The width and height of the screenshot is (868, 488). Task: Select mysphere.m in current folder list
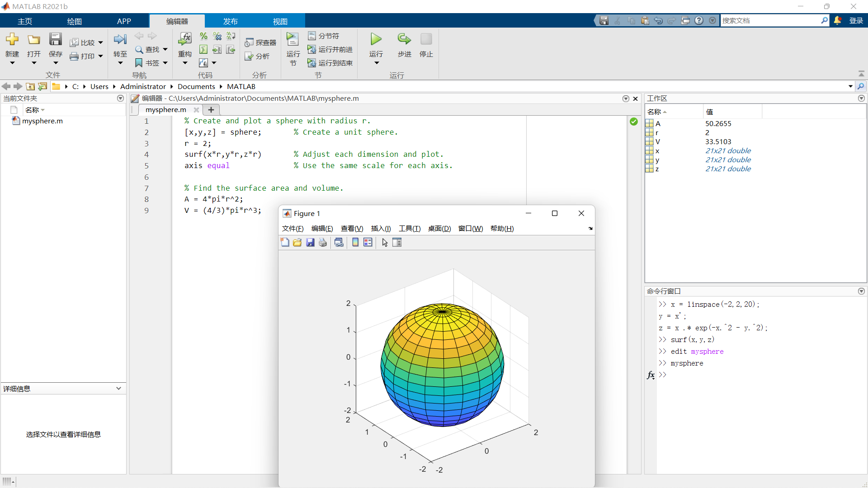click(42, 121)
